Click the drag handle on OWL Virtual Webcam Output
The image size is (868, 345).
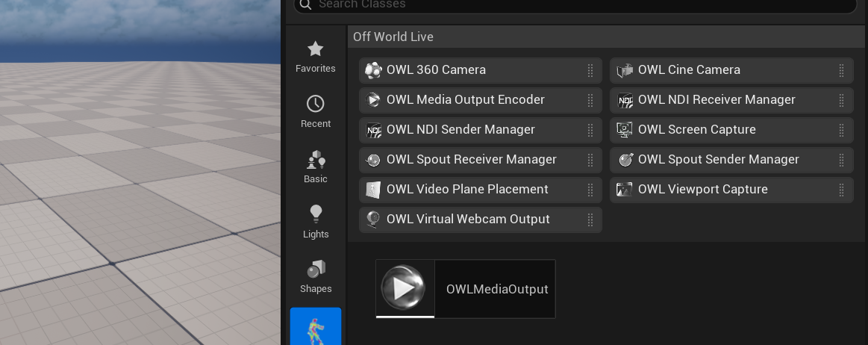590,220
